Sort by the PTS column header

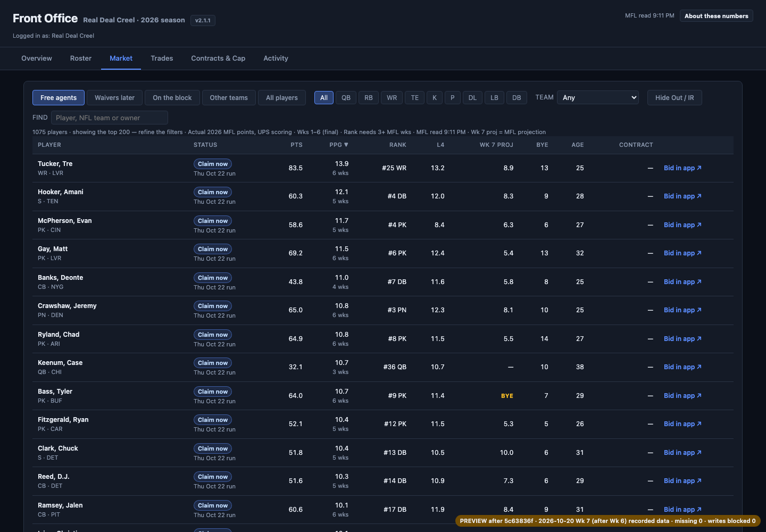coord(297,145)
